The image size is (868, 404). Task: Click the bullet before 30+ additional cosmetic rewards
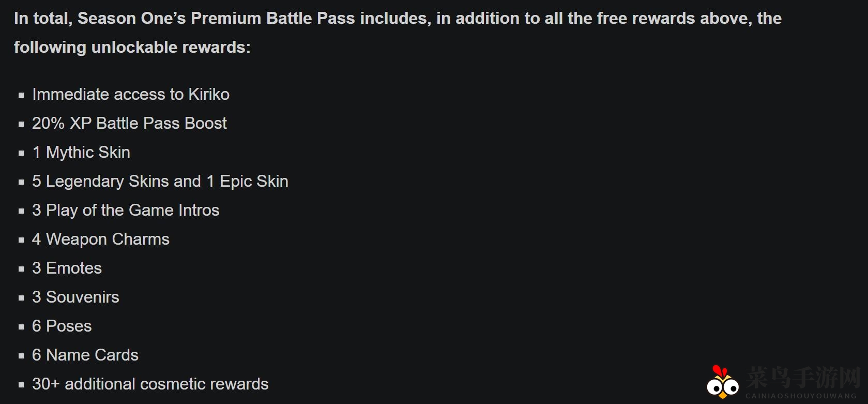click(x=21, y=385)
